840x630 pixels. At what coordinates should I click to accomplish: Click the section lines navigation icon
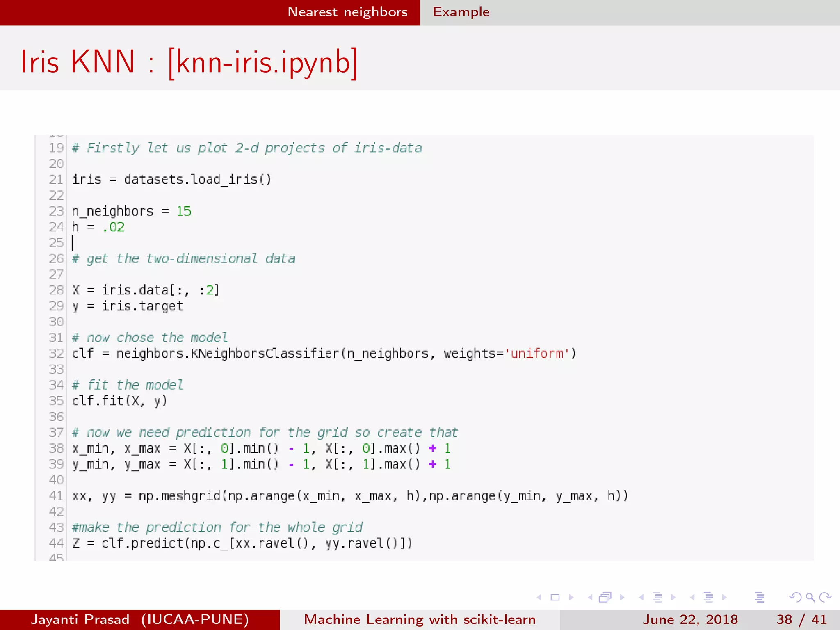tap(708, 598)
